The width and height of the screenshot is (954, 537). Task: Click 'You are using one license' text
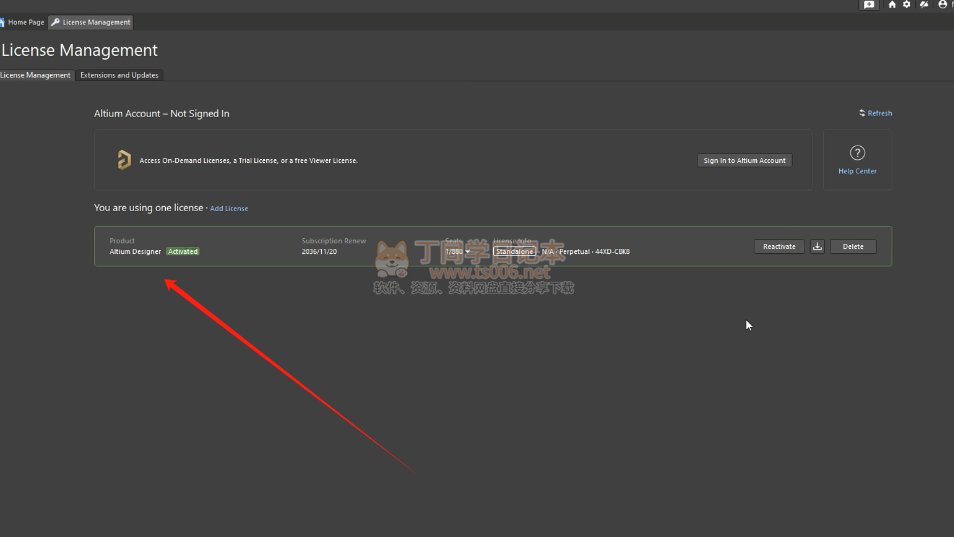coord(148,208)
